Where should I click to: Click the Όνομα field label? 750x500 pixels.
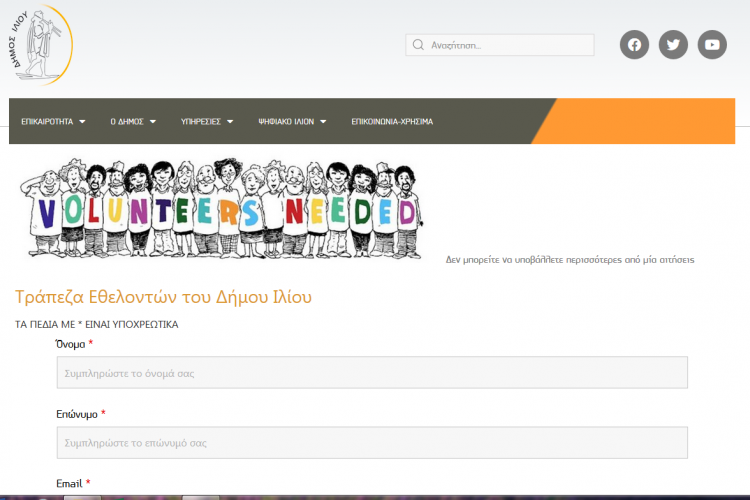(x=70, y=344)
